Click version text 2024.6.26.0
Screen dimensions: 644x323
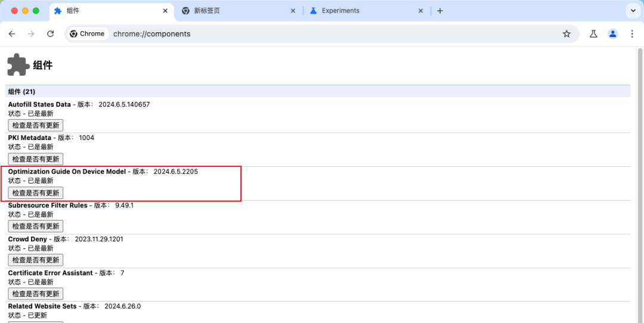(x=122, y=306)
